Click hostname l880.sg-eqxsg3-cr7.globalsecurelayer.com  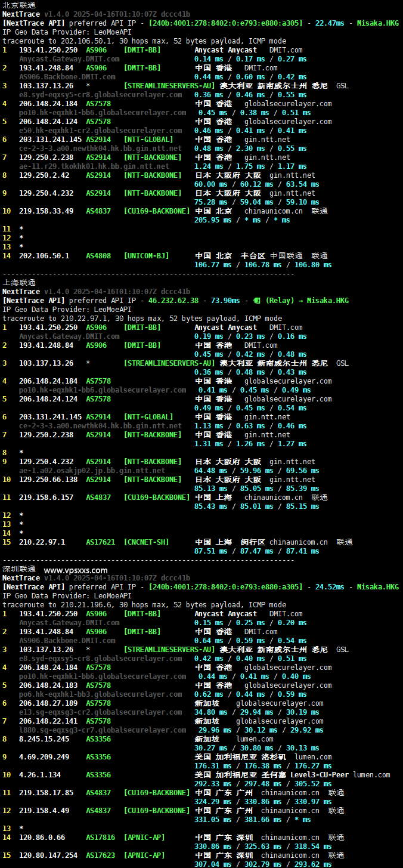click(x=103, y=730)
